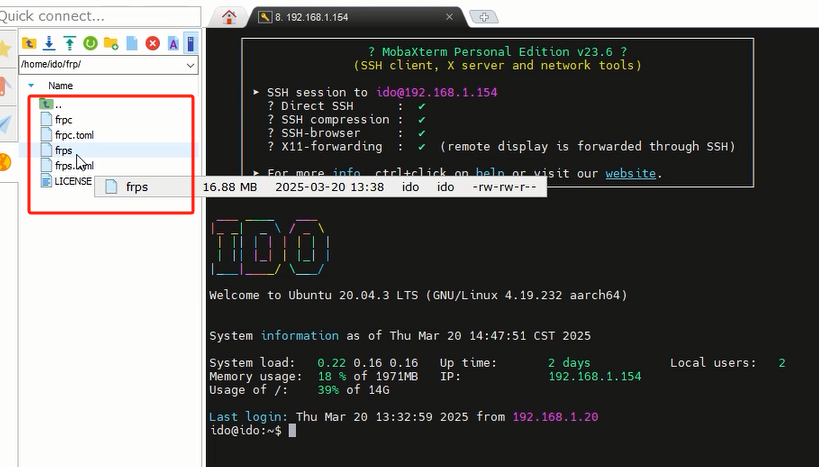Image resolution: width=819 pixels, height=467 pixels.
Task: Open the website link in the terminal banner
Action: click(630, 173)
